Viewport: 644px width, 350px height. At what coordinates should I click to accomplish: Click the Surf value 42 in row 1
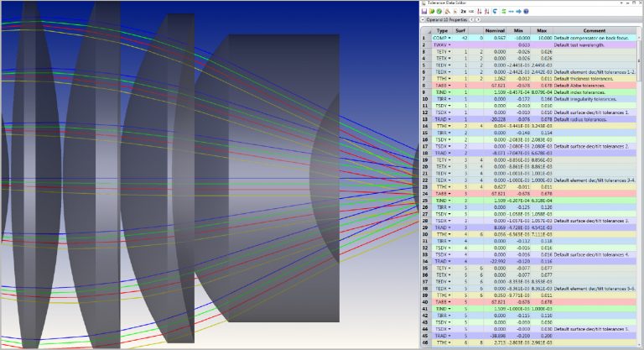(465, 38)
